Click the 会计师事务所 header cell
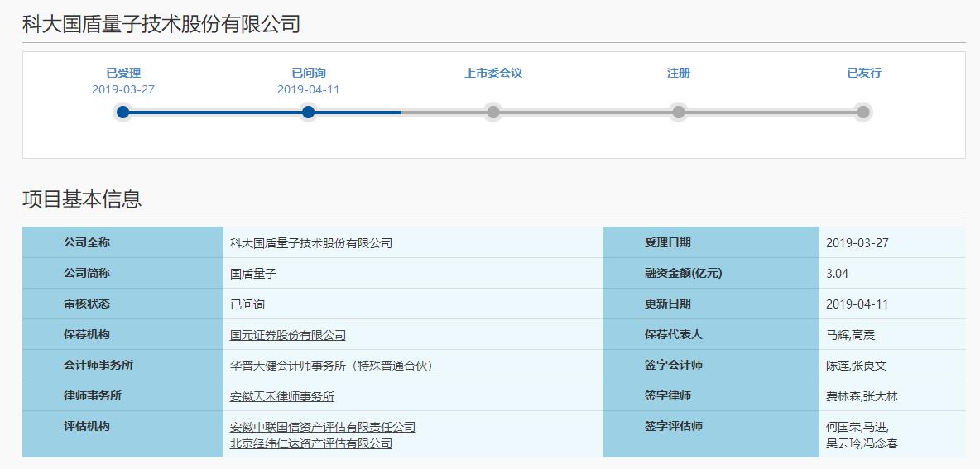Viewport: 980px width, 469px height. 122,365
